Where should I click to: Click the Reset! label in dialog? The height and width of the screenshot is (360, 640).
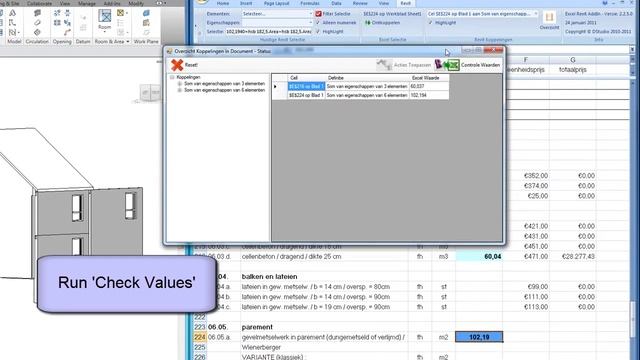tap(191, 65)
